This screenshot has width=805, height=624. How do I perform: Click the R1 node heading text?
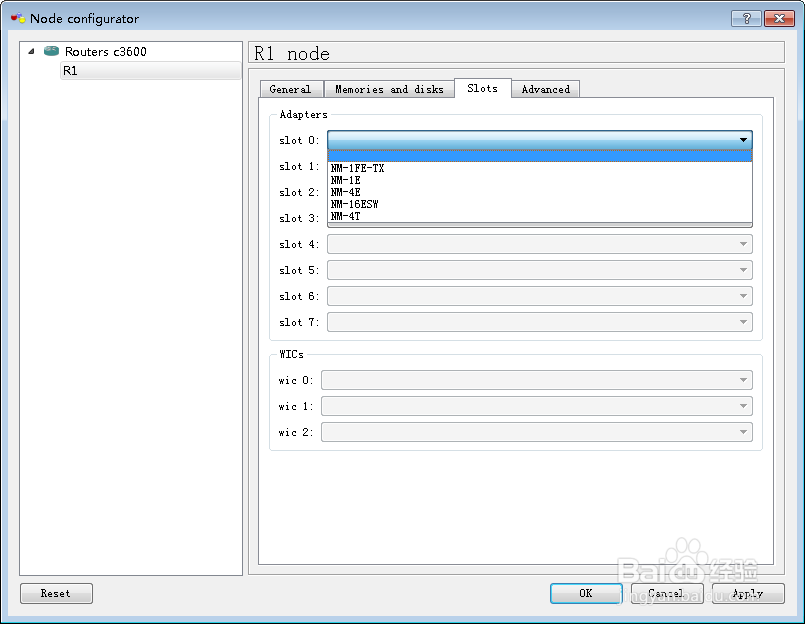(292, 53)
